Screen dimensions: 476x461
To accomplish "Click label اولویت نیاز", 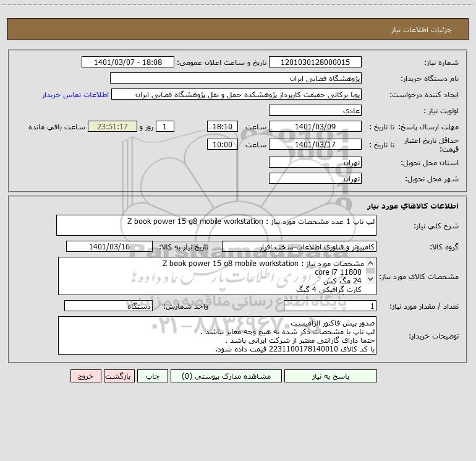I will click(x=441, y=111).
